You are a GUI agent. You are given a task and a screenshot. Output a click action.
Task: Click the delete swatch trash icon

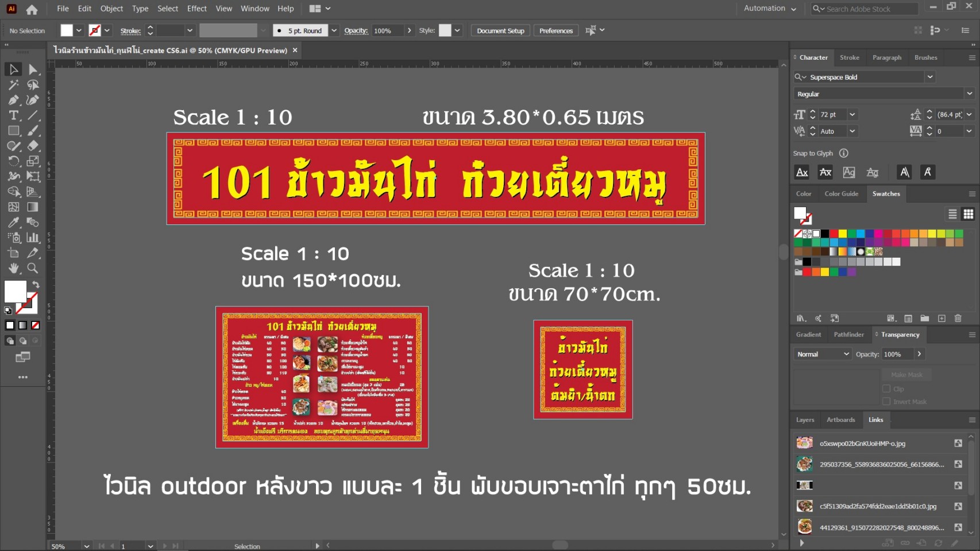coord(958,318)
